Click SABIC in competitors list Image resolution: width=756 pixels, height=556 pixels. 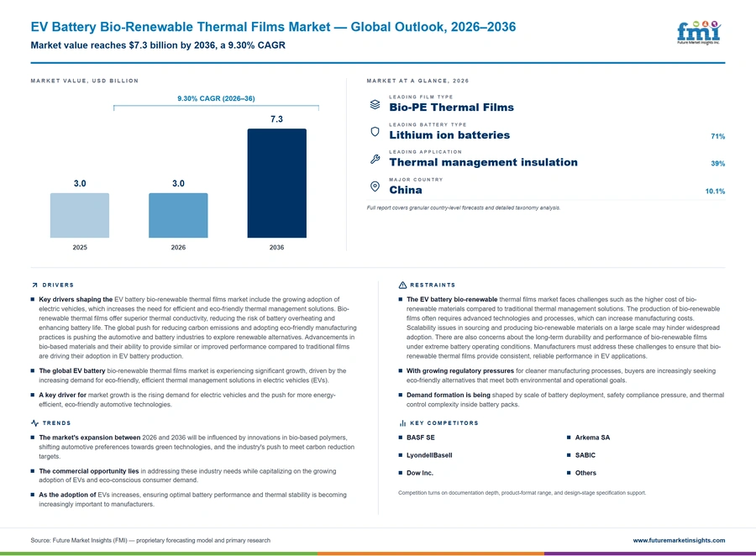[x=585, y=455]
